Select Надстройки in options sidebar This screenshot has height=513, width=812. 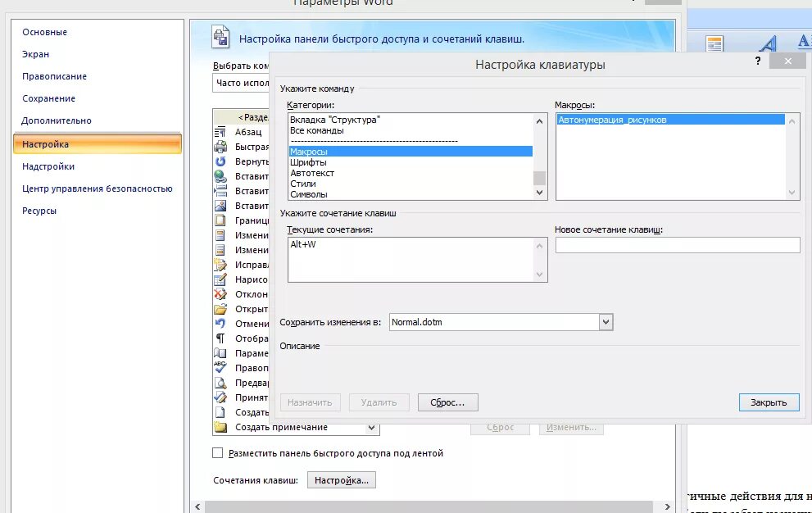click(48, 166)
